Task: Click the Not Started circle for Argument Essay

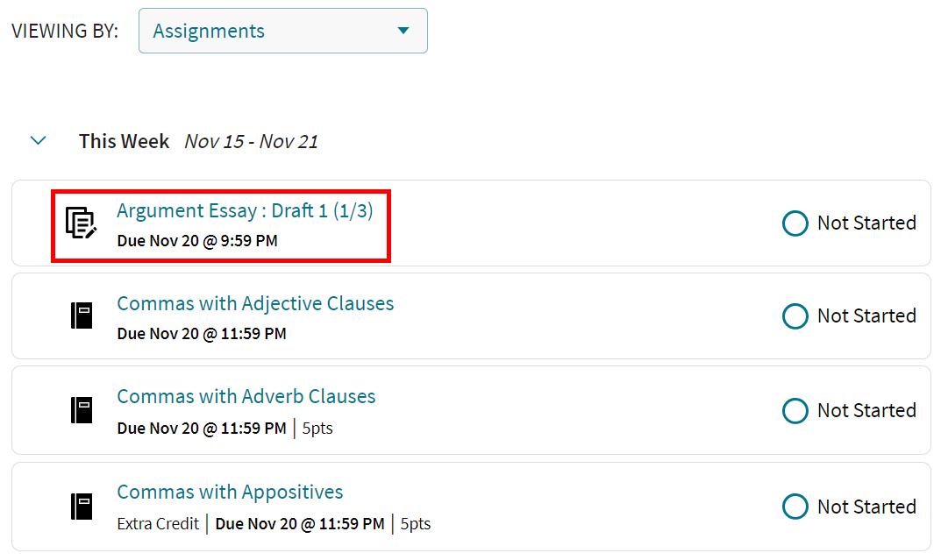Action: (795, 223)
